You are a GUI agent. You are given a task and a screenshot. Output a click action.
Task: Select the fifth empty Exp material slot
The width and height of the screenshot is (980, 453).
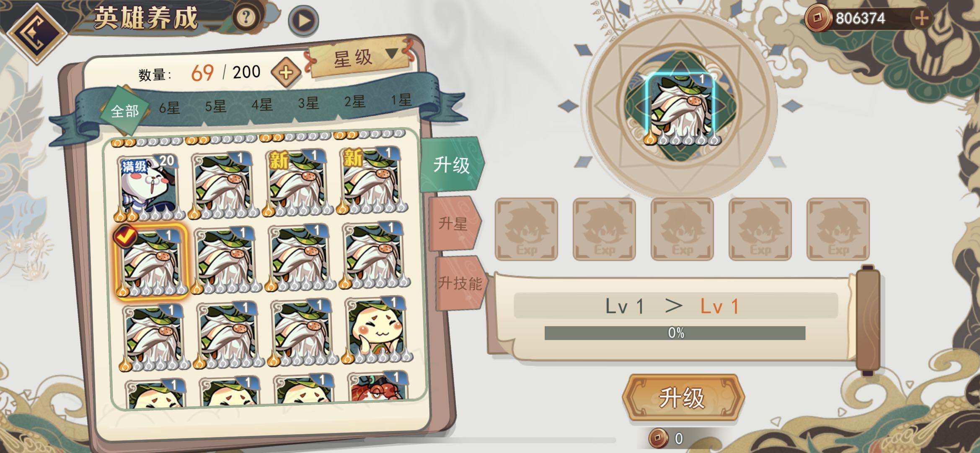838,229
